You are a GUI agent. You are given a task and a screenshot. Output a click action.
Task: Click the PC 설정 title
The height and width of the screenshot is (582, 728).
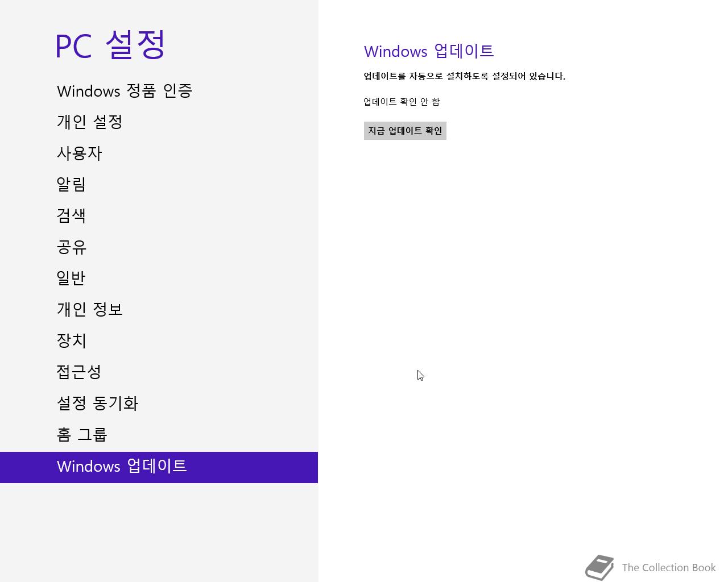point(110,45)
